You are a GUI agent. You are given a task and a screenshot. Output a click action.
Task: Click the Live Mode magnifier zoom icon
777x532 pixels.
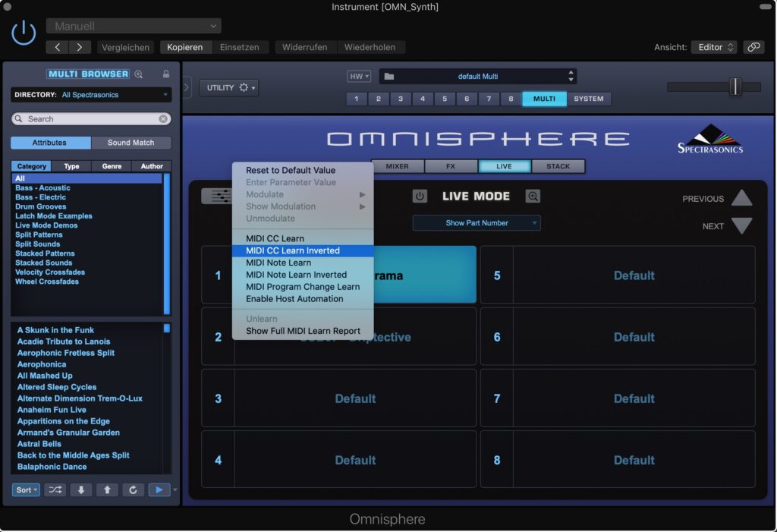pyautogui.click(x=533, y=196)
